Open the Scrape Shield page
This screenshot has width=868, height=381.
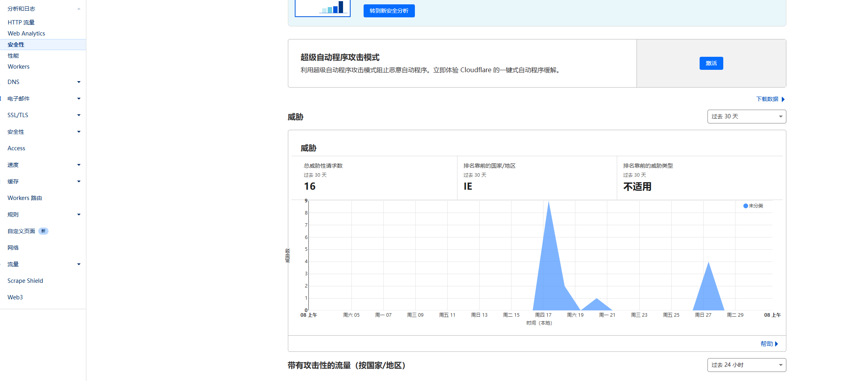[x=25, y=280]
